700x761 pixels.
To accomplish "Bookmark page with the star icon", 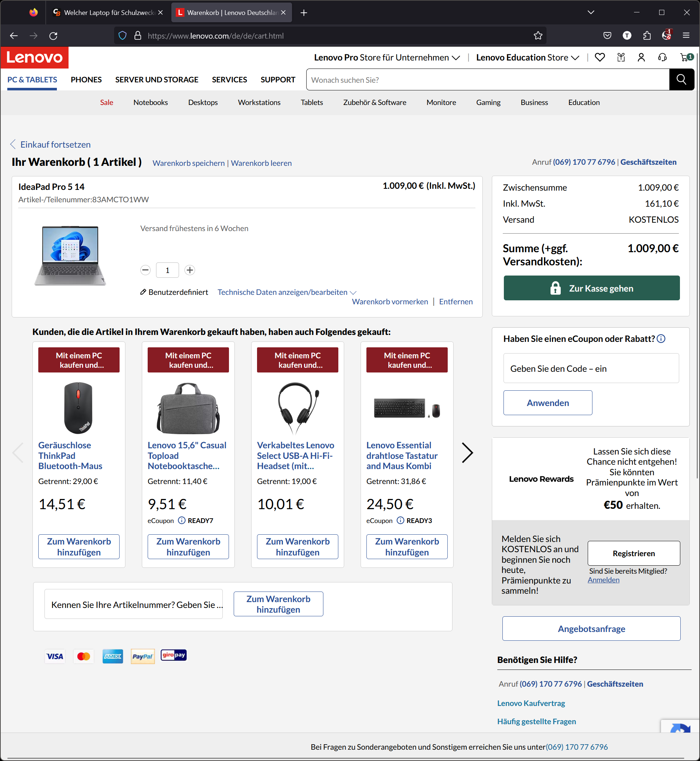I will tap(538, 36).
